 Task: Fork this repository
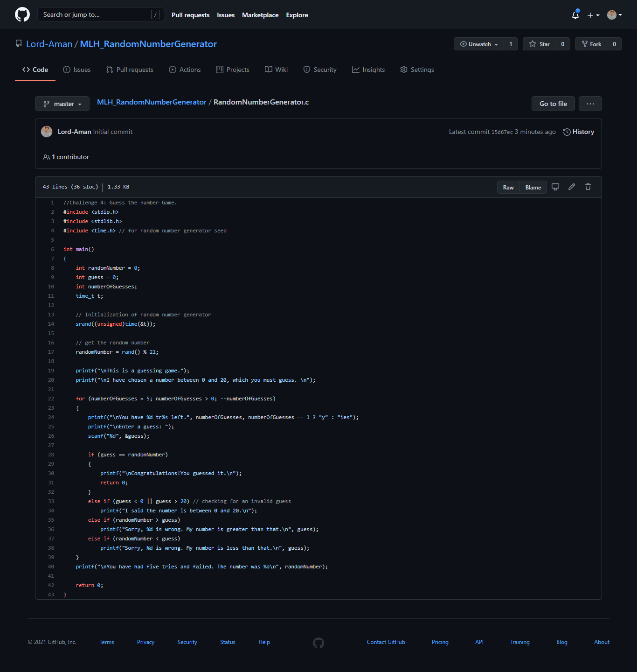[591, 44]
